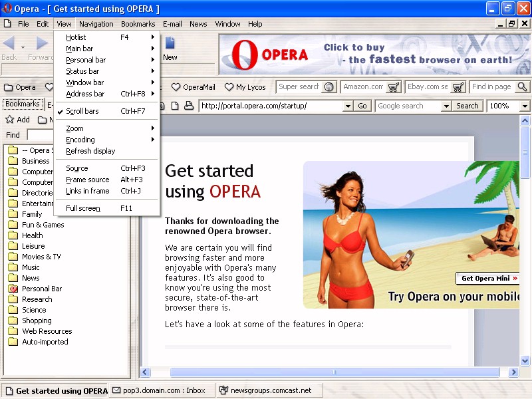Click the Back arrow icon
Screen dimensions: 532x399
(x=9, y=44)
